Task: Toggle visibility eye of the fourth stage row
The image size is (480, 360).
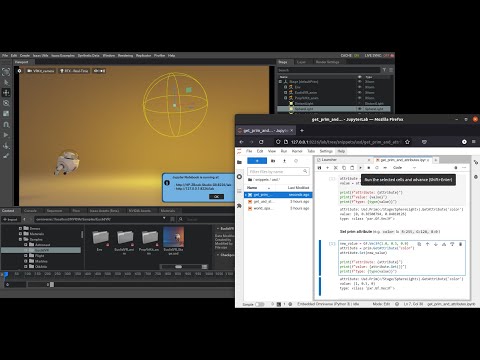Action: [x=360, y=98]
